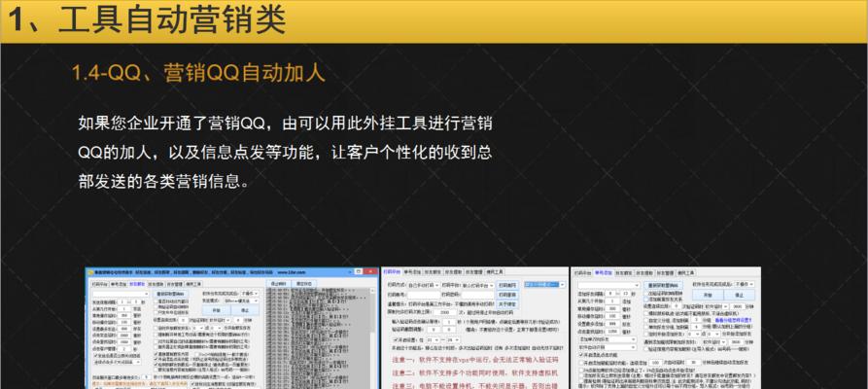The width and height of the screenshot is (868, 389).
Task: Open the 发送模式 dropdown in blue-title-bar window
Action: tap(241, 301)
